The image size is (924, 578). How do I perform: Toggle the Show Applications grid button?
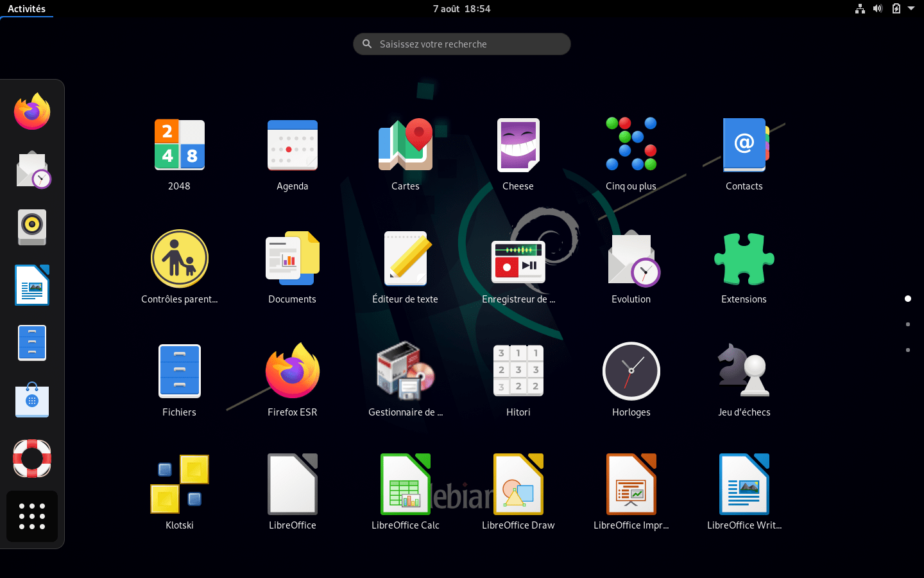click(32, 516)
